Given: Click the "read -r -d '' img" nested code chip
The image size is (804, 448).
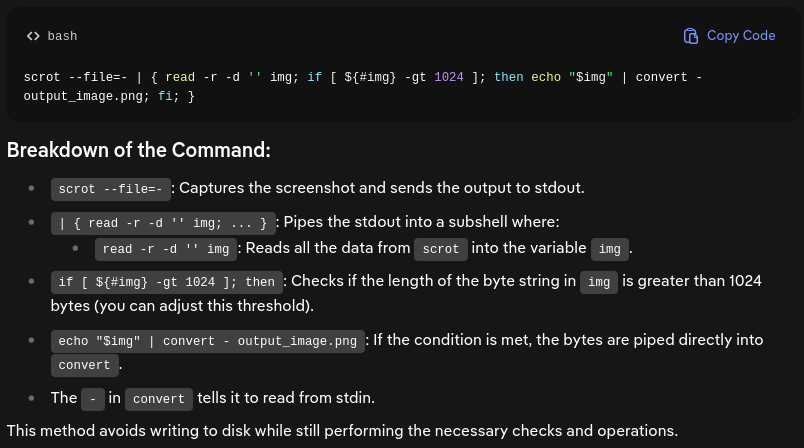Looking at the screenshot, I should click(166, 249).
